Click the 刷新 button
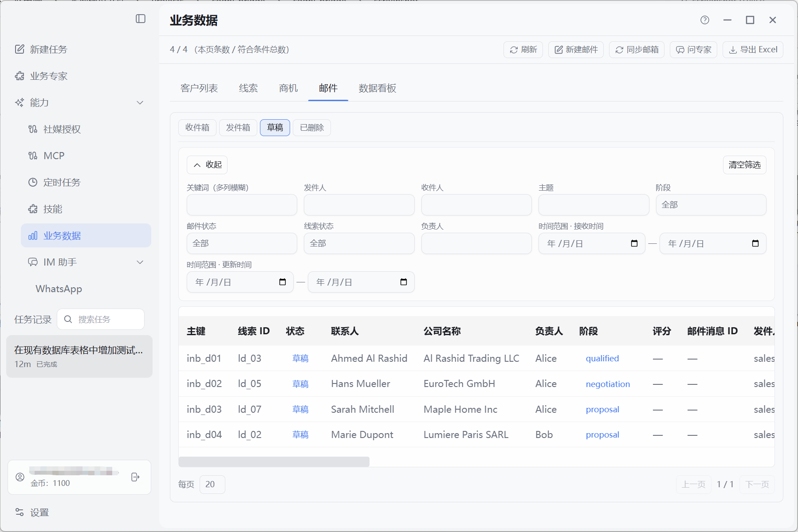This screenshot has height=532, width=798. tap(523, 50)
